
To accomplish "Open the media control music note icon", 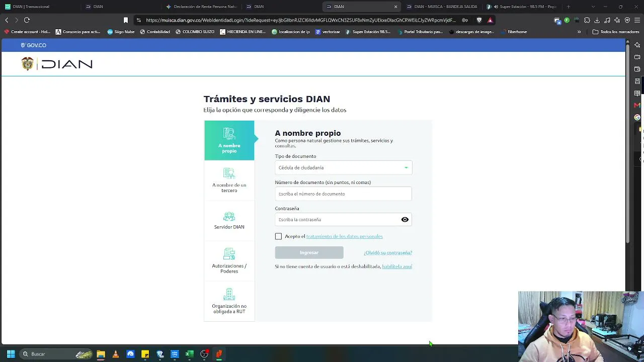I will [607, 20].
